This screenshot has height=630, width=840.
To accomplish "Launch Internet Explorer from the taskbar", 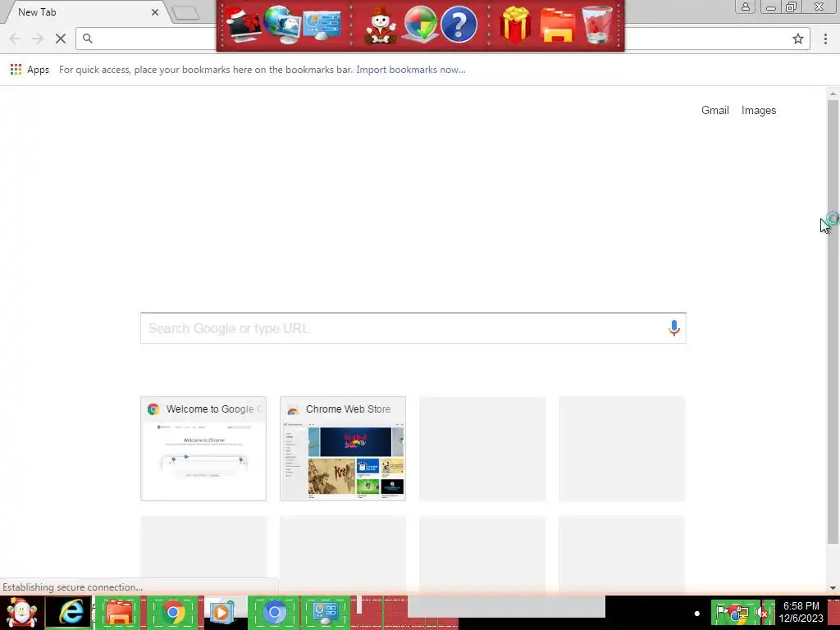I will coord(71,612).
